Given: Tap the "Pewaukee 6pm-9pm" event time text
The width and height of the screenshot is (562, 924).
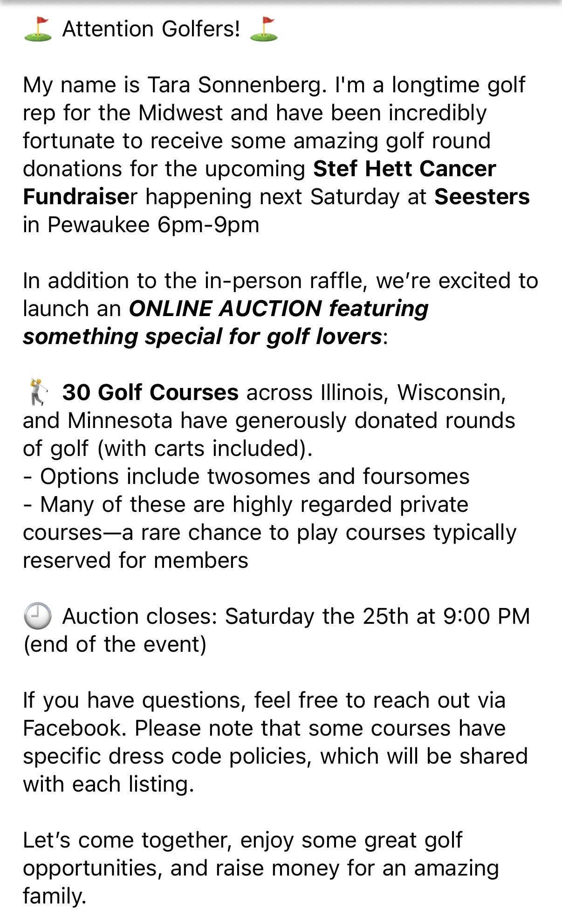Looking at the screenshot, I should coord(153,225).
